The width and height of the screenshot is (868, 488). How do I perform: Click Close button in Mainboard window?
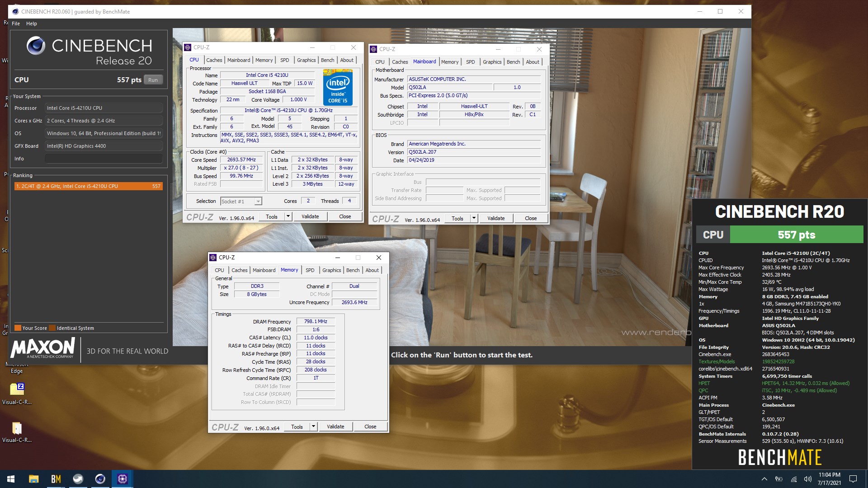[x=531, y=219]
